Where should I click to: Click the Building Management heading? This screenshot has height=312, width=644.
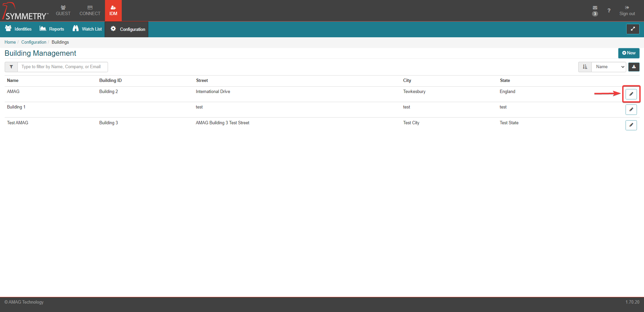click(x=40, y=53)
